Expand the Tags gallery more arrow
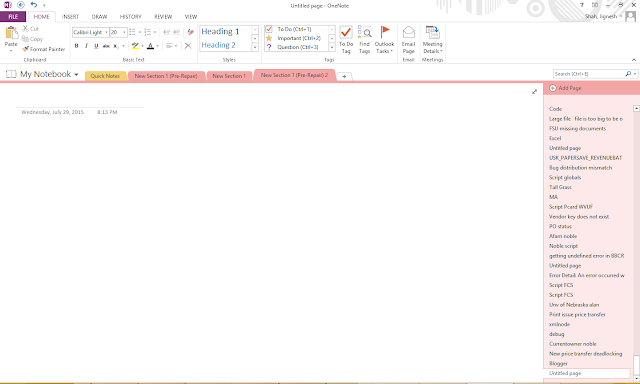The width and height of the screenshot is (640, 384). click(x=332, y=48)
